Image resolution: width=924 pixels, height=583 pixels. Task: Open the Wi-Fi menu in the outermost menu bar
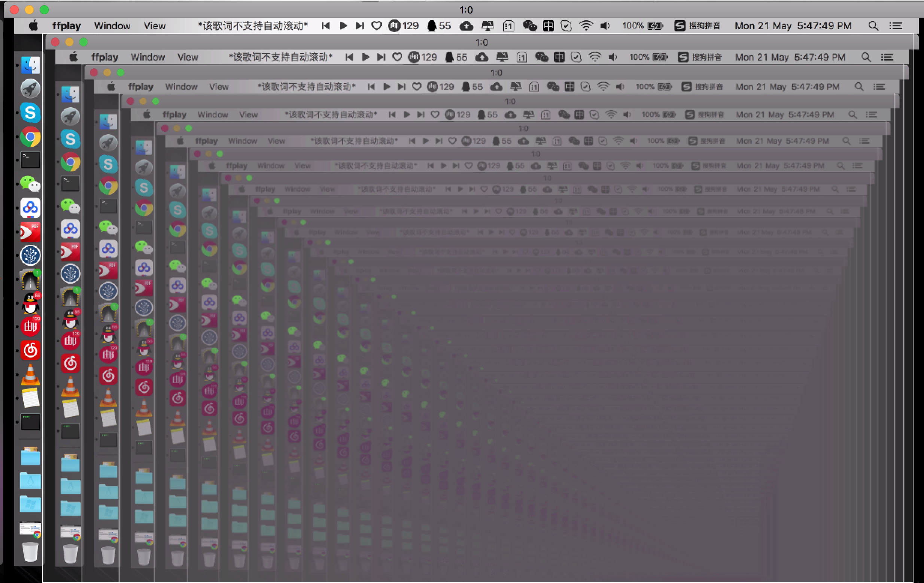586,26
